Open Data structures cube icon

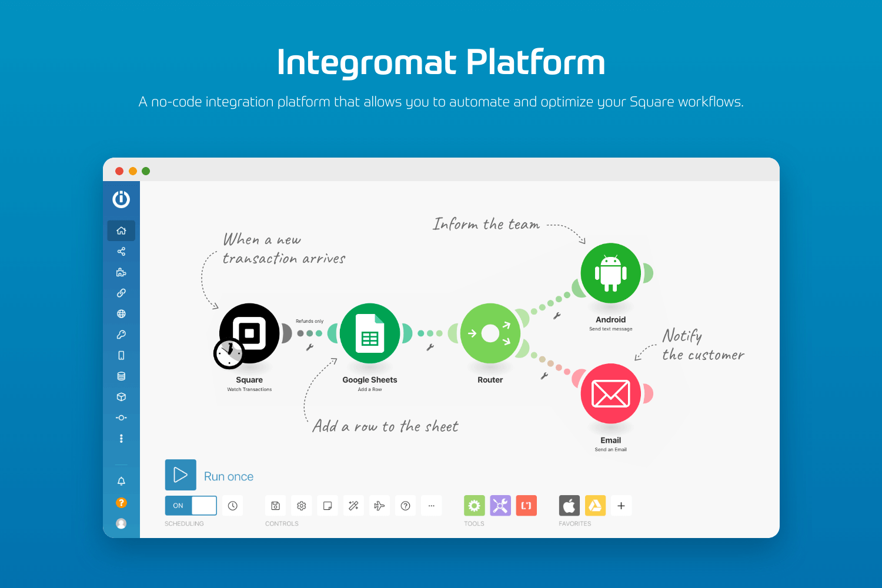[121, 397]
